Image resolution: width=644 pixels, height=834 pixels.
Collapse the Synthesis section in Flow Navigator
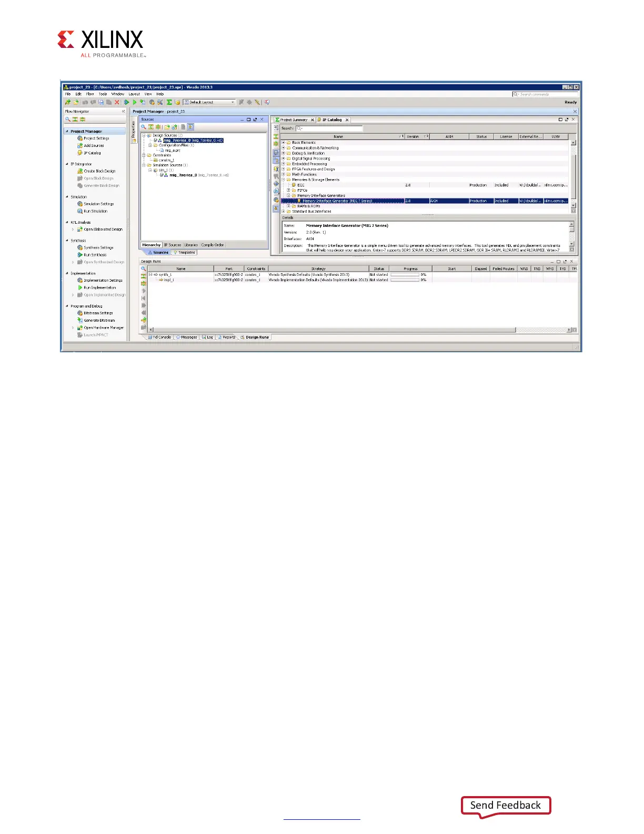[x=67, y=241]
